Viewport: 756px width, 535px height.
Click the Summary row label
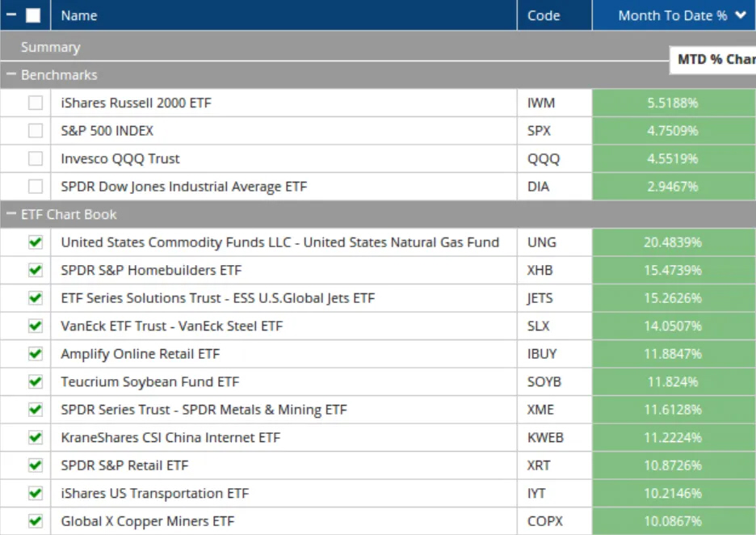click(50, 48)
